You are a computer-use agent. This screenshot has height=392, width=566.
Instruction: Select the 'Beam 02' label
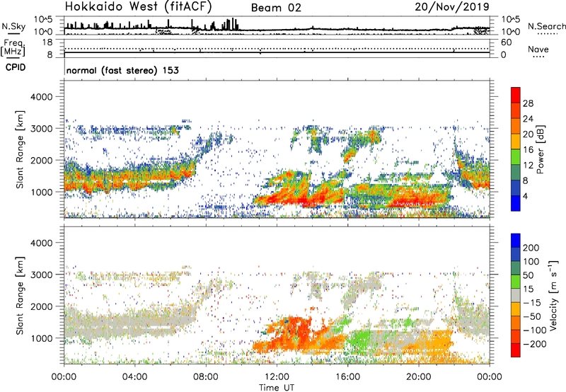[276, 8]
